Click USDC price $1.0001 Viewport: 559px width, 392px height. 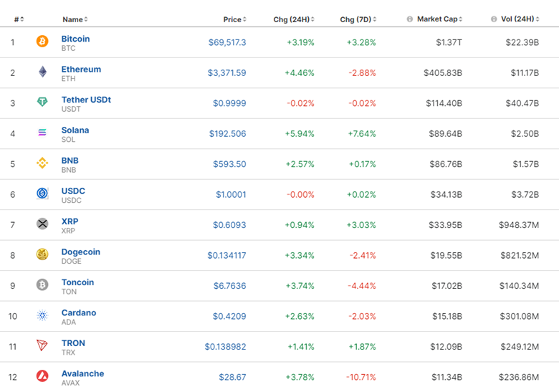231,195
